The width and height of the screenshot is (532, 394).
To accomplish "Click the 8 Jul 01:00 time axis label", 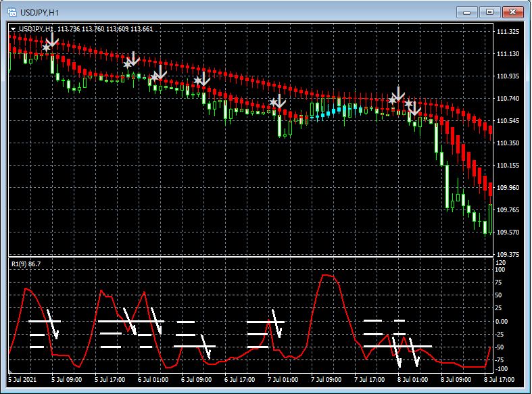I will (x=412, y=379).
